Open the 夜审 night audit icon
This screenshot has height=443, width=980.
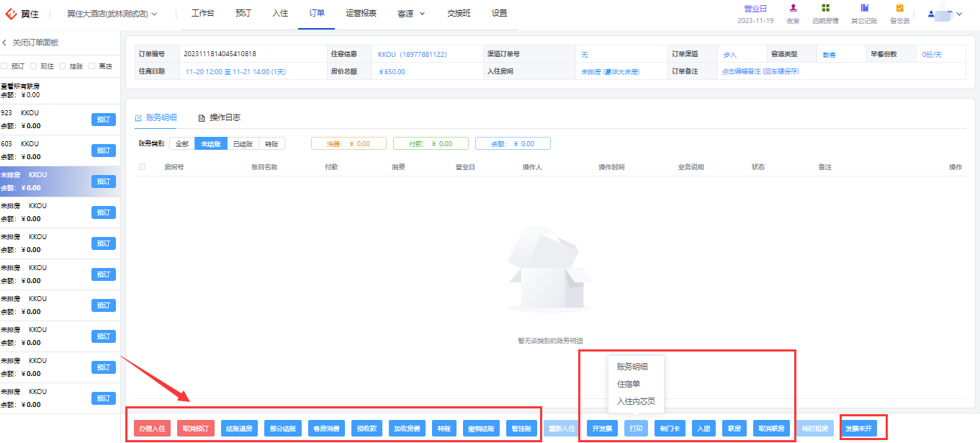(x=793, y=8)
